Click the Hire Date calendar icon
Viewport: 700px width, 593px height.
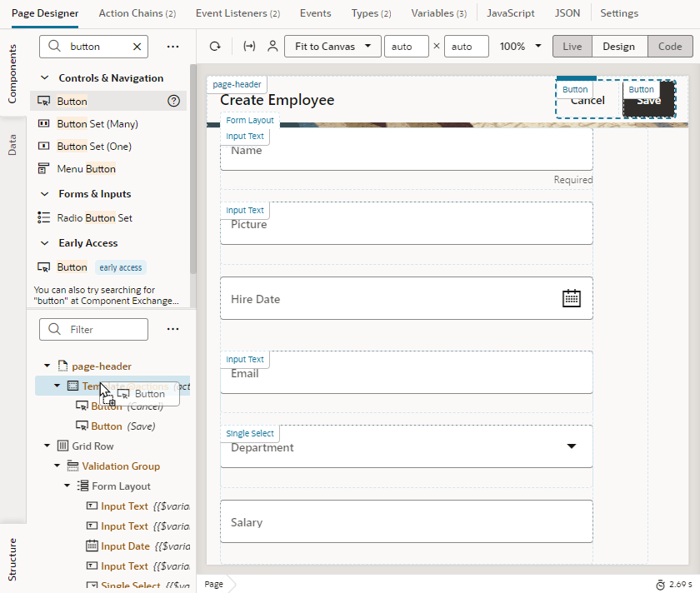click(x=572, y=297)
